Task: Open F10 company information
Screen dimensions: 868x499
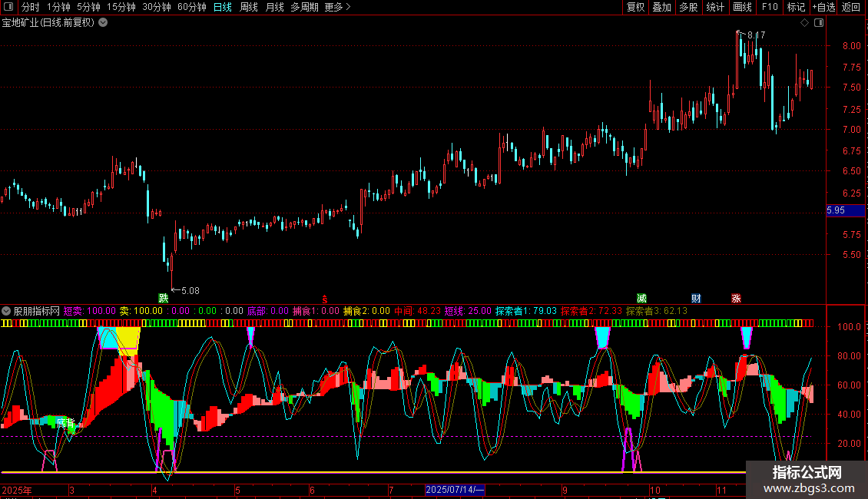Action: 769,7
